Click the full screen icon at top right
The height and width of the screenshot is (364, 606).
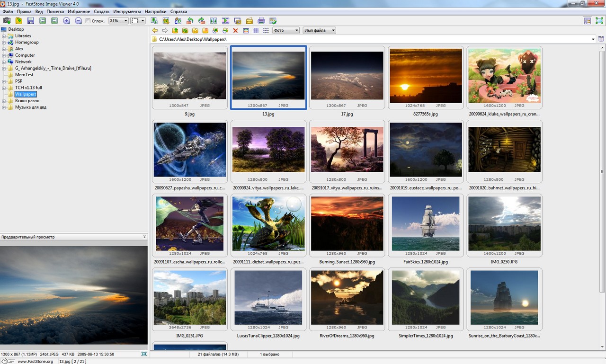[x=599, y=20]
